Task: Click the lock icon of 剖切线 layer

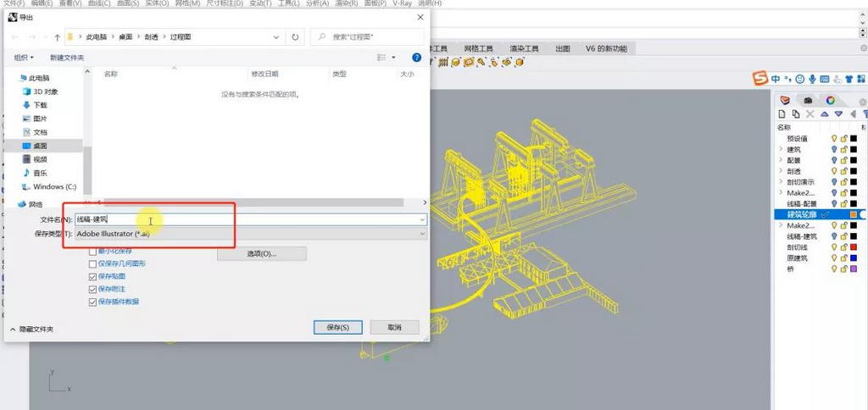Action: [x=843, y=247]
